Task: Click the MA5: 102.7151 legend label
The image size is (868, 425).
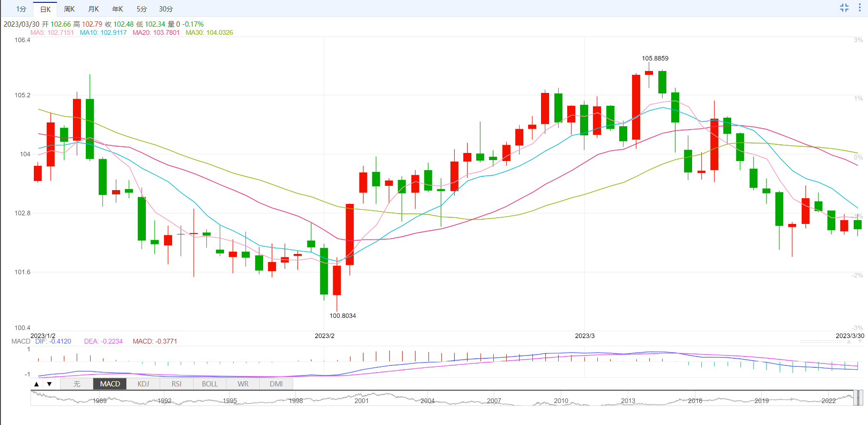Action: coord(52,32)
